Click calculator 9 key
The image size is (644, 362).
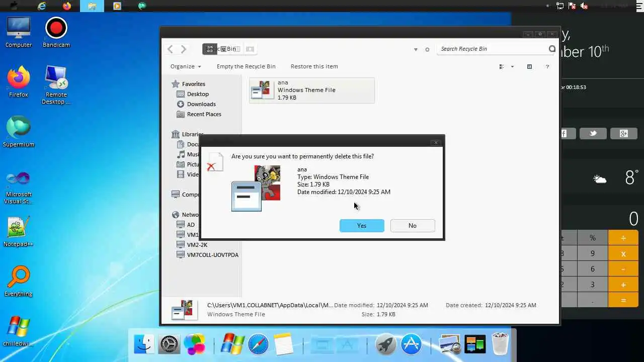(593, 253)
